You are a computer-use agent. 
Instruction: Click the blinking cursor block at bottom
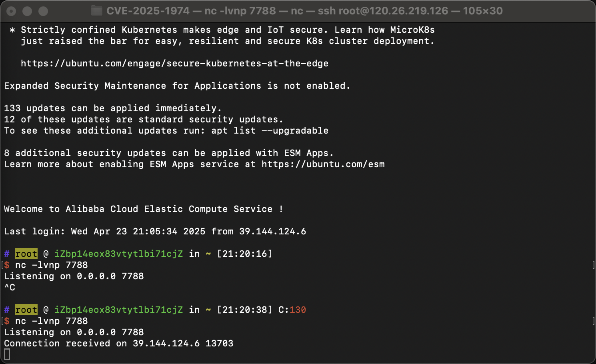click(7, 354)
